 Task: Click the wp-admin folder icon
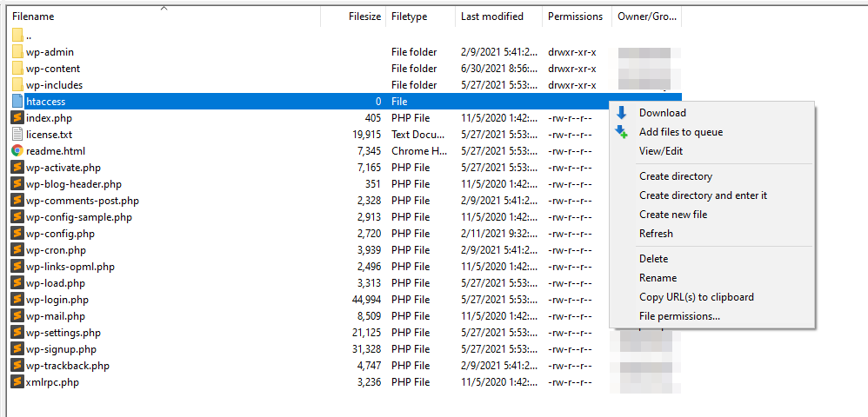click(17, 52)
